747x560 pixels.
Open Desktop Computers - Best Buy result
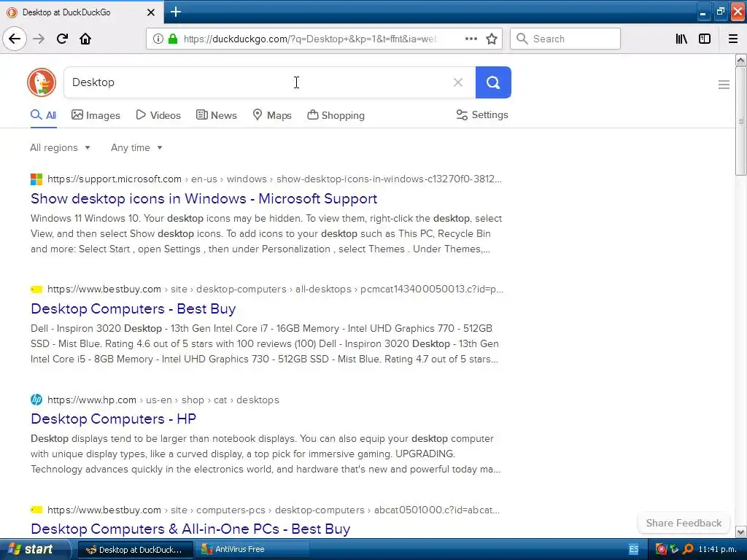[133, 308]
